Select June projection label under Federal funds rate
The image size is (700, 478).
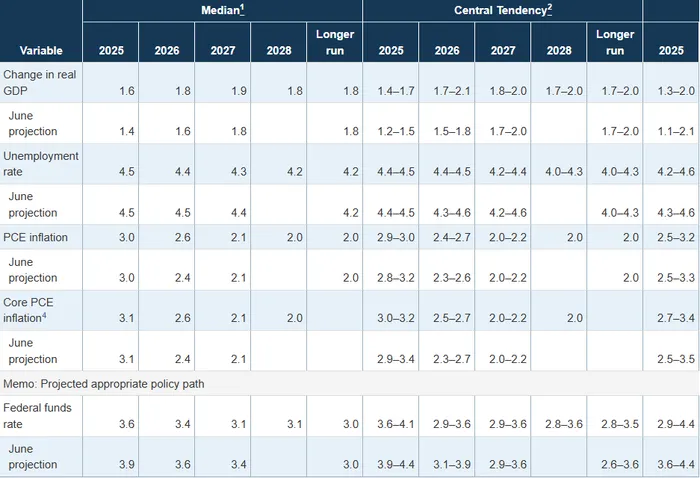tap(33, 457)
